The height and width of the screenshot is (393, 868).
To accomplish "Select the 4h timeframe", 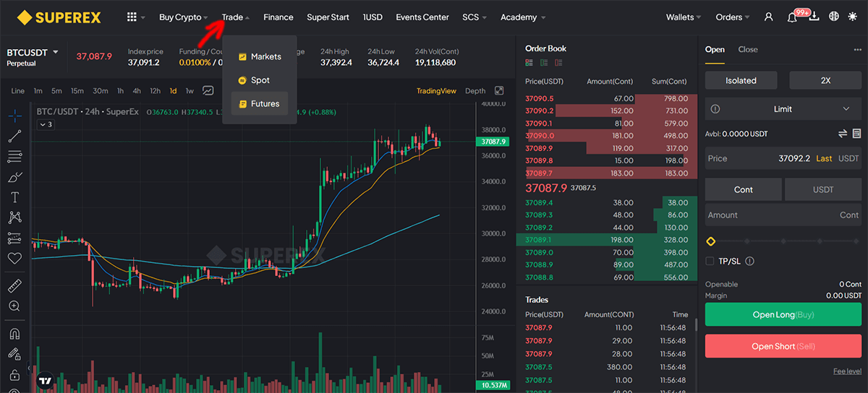I will pyautogui.click(x=137, y=91).
